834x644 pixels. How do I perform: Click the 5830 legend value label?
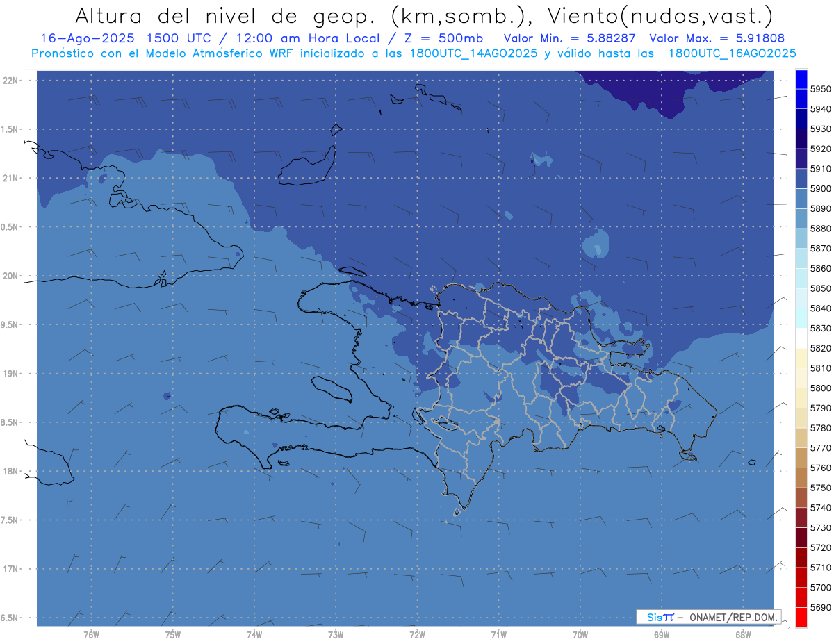point(820,329)
